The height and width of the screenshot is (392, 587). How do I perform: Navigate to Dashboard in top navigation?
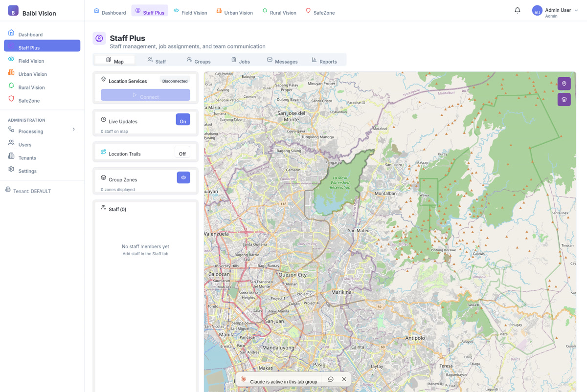[110, 12]
